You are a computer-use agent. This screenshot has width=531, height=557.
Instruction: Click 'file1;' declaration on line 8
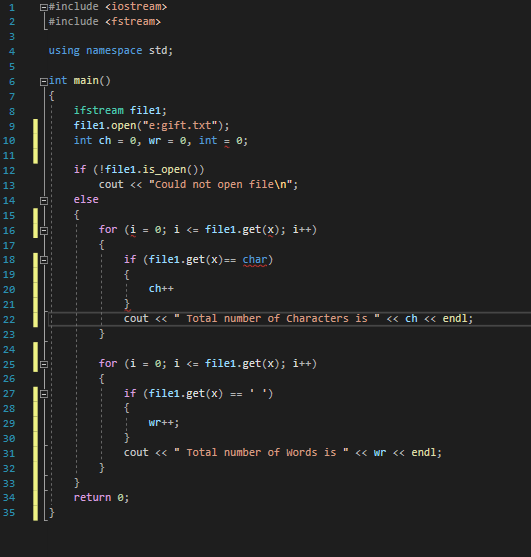pos(148,110)
